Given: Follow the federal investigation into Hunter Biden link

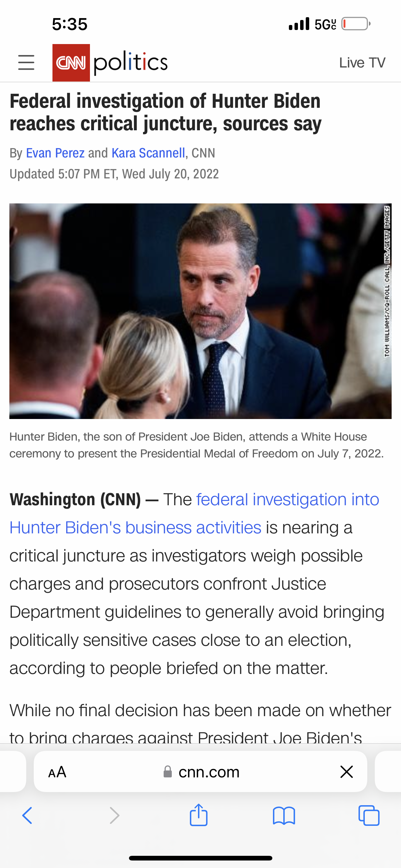Looking at the screenshot, I should [x=194, y=513].
